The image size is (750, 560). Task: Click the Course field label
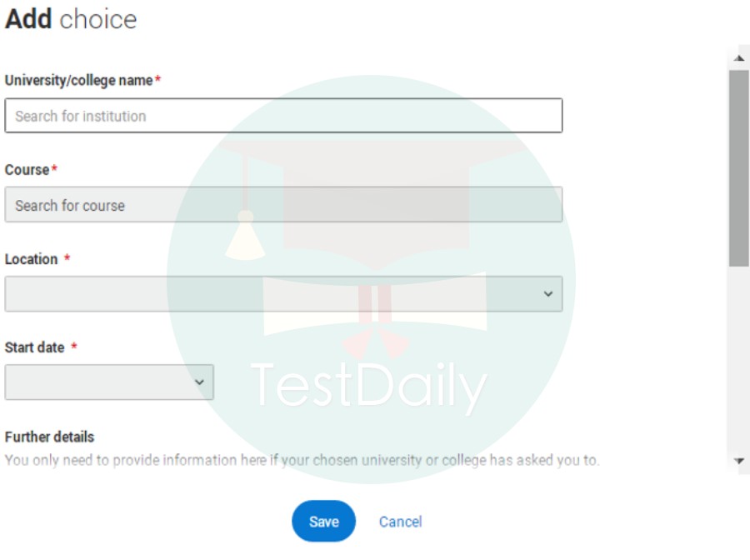27,170
